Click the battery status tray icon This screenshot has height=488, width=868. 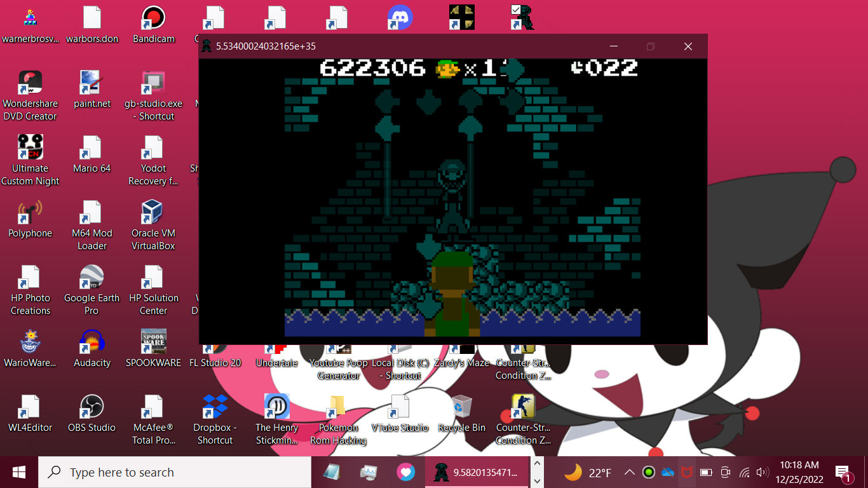click(x=706, y=472)
